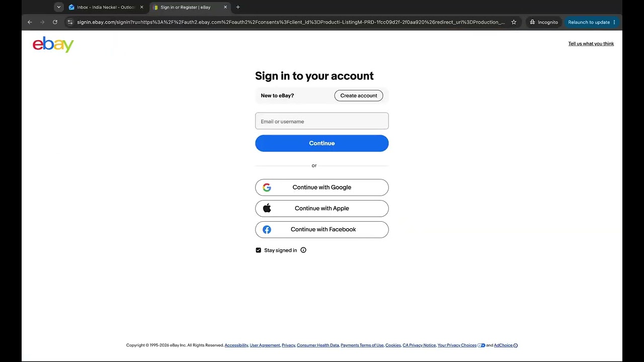Click the blue Continue button
Viewport: 644px width, 362px height.
[322, 143]
